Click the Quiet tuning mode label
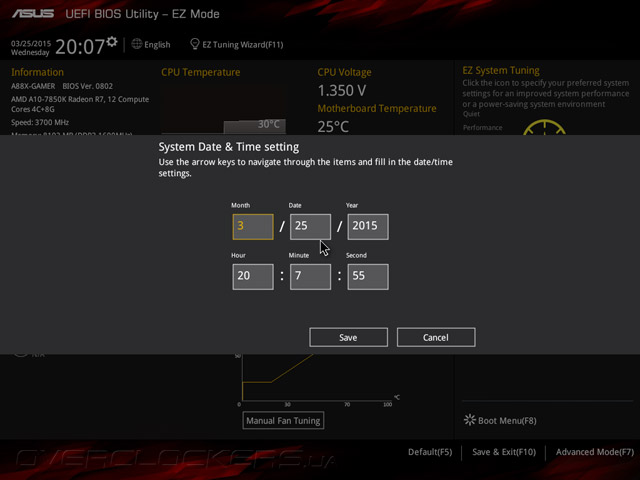This screenshot has width=640, height=480. pos(471,114)
